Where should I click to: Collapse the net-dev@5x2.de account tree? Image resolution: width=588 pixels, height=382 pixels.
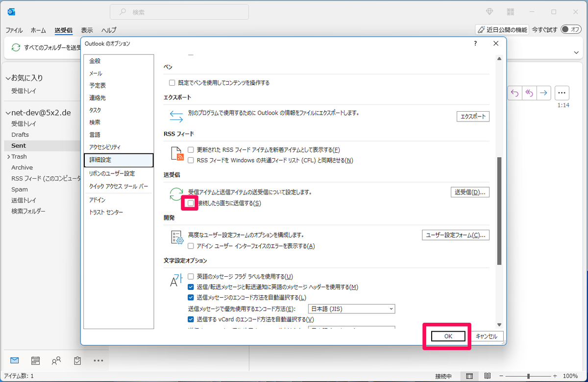tap(8, 113)
